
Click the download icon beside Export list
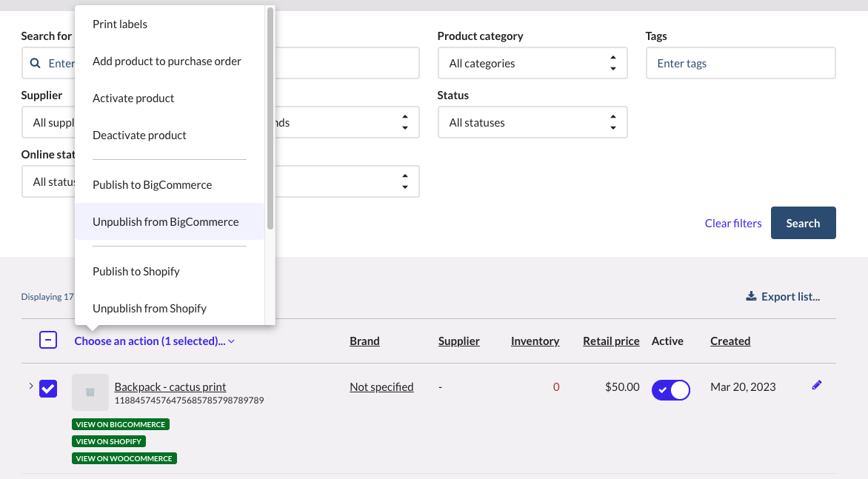click(751, 297)
